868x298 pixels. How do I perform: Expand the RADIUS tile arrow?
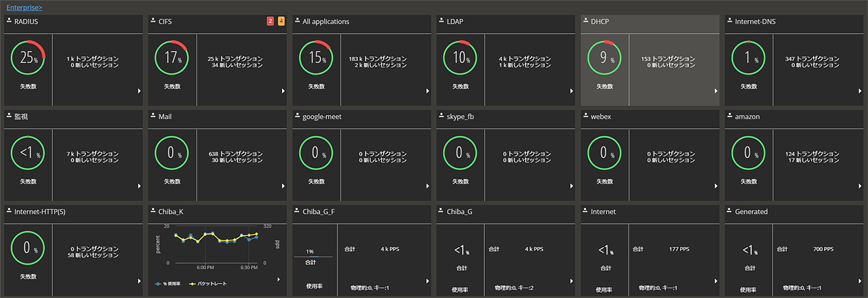[x=139, y=91]
